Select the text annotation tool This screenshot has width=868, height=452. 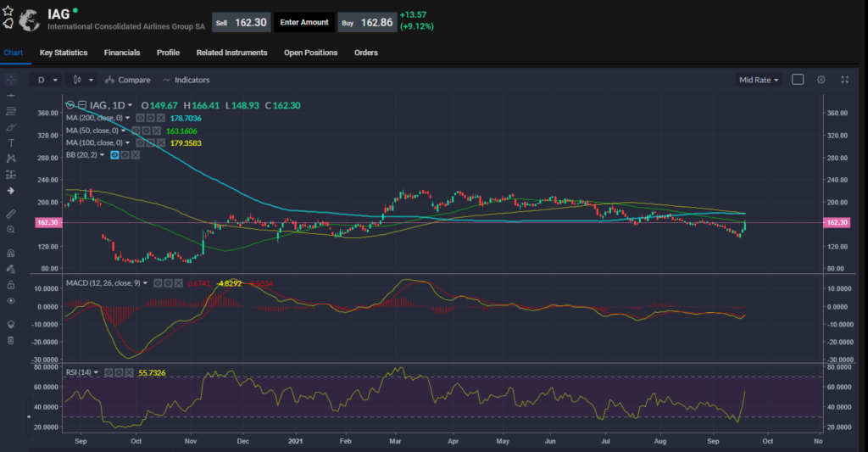pyautogui.click(x=10, y=142)
